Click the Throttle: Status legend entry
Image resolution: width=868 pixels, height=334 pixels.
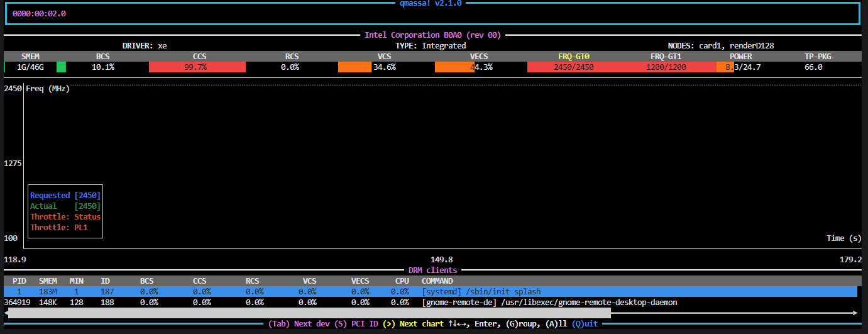pos(65,217)
